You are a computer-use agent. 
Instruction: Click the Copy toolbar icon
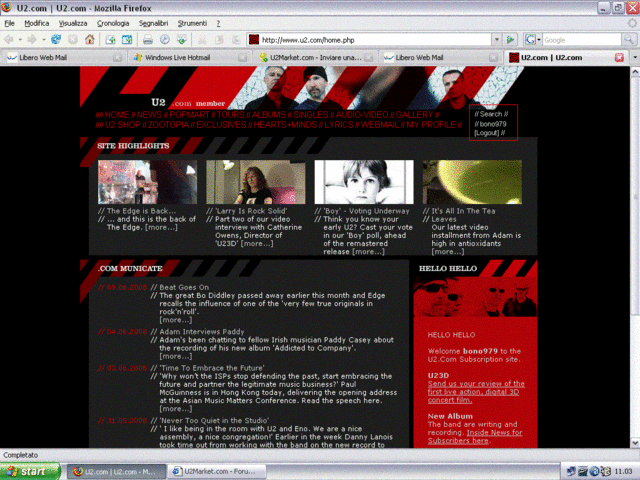point(219,40)
